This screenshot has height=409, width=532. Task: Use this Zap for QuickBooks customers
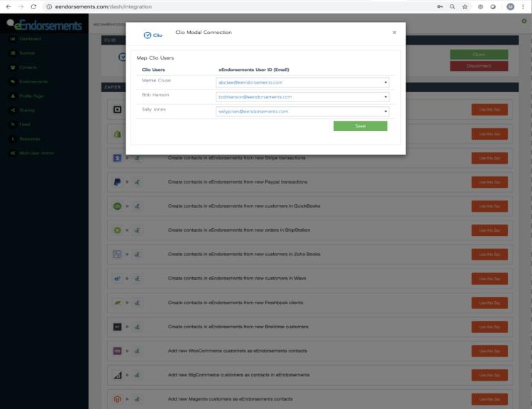pyautogui.click(x=489, y=206)
